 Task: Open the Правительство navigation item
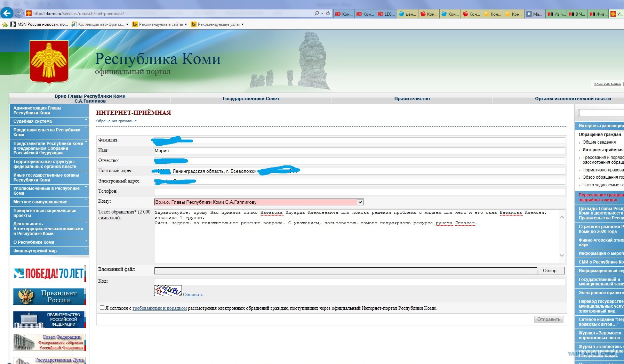(x=412, y=99)
